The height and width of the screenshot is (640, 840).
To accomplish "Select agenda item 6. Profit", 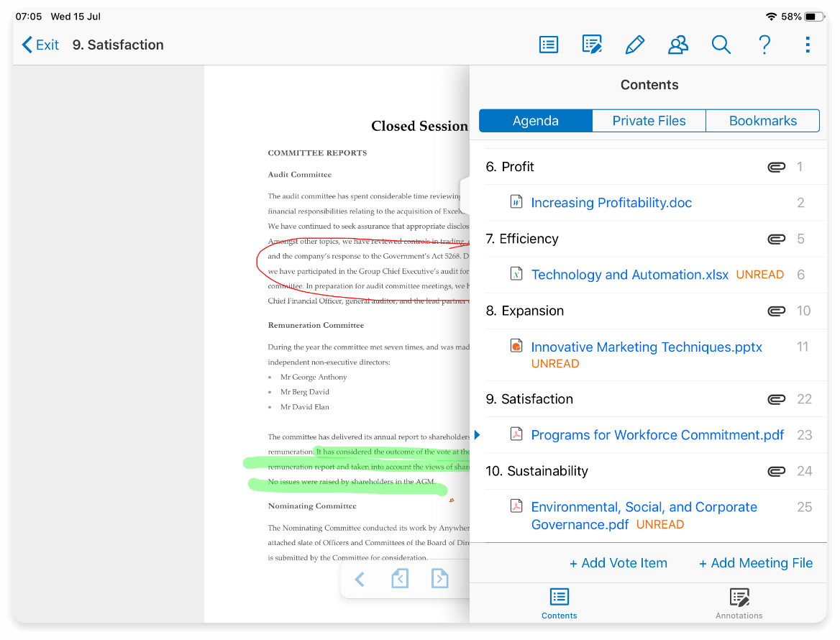I will tap(649, 167).
